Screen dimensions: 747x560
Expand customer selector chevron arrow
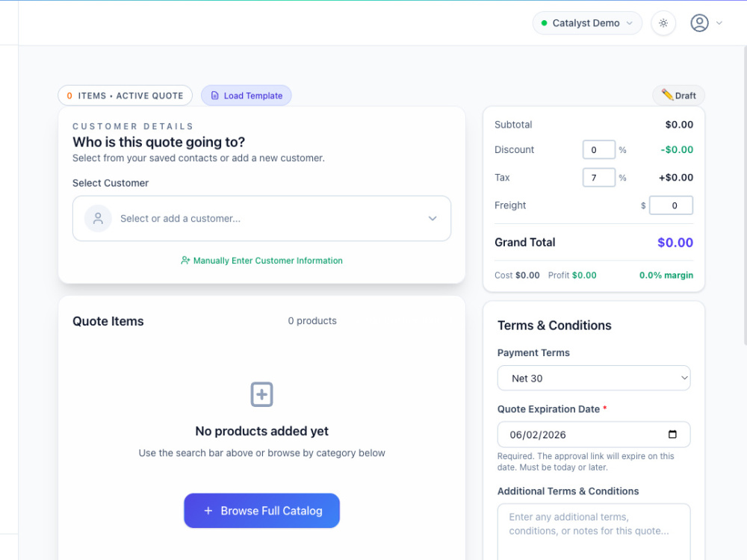432,219
